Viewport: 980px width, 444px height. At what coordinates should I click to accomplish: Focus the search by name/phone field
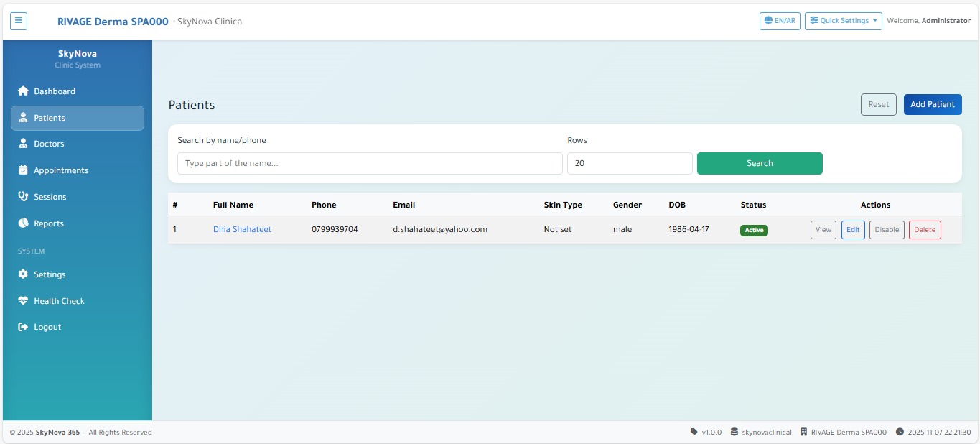(370, 163)
